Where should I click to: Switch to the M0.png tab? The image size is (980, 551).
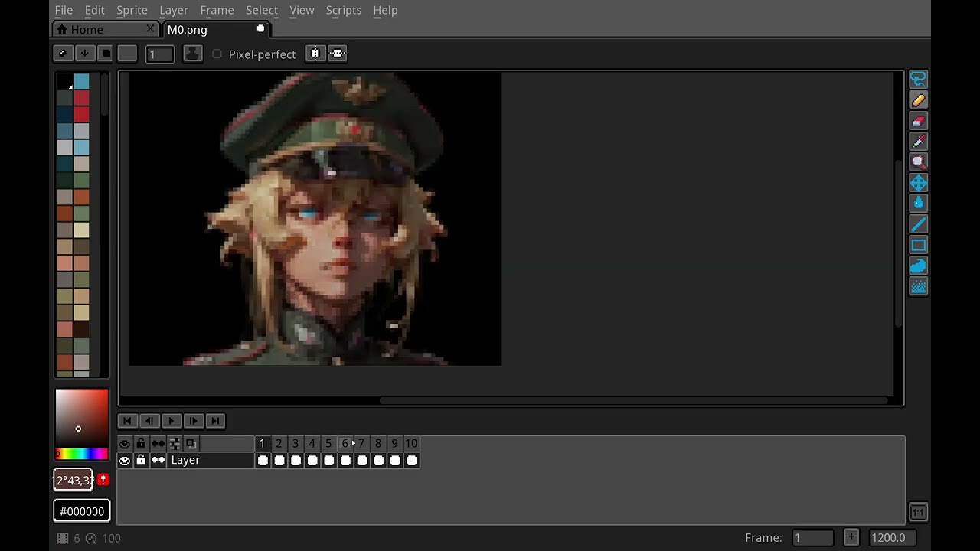point(217,30)
